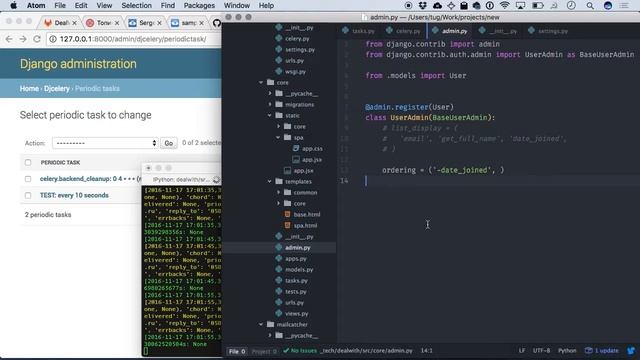Click the Django administration header link

tap(78, 64)
